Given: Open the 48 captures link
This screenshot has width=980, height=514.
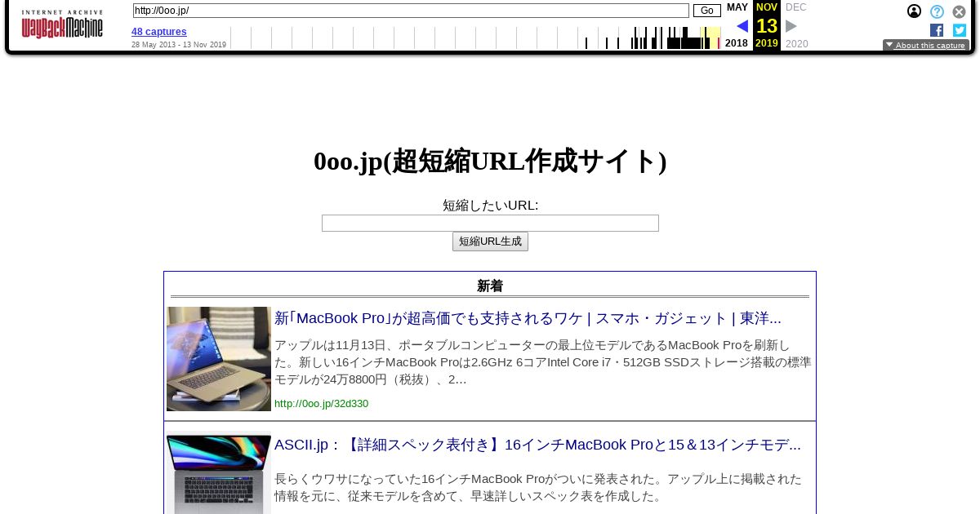Looking at the screenshot, I should [x=159, y=32].
